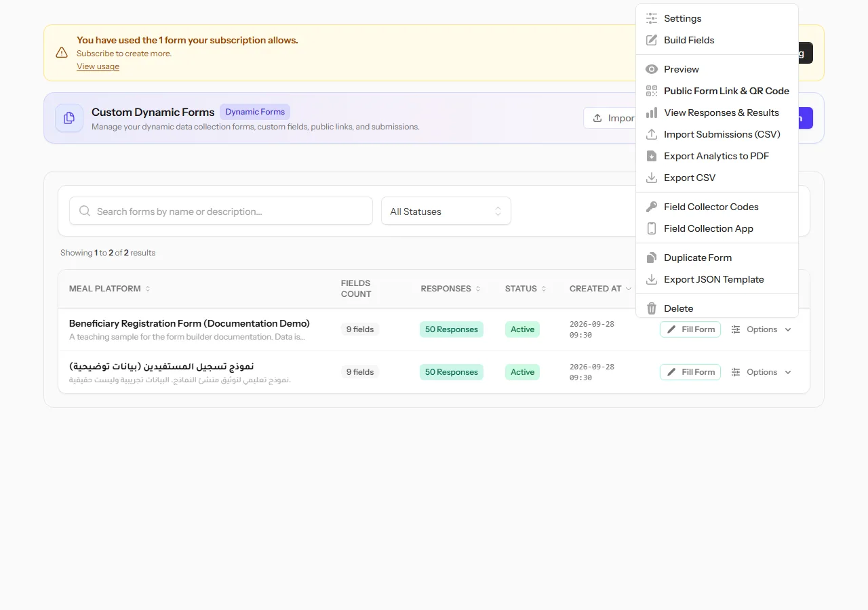Click the Arabic form title نموذج تسجيل المستفيدين
This screenshot has width=868, height=610.
coord(161,367)
